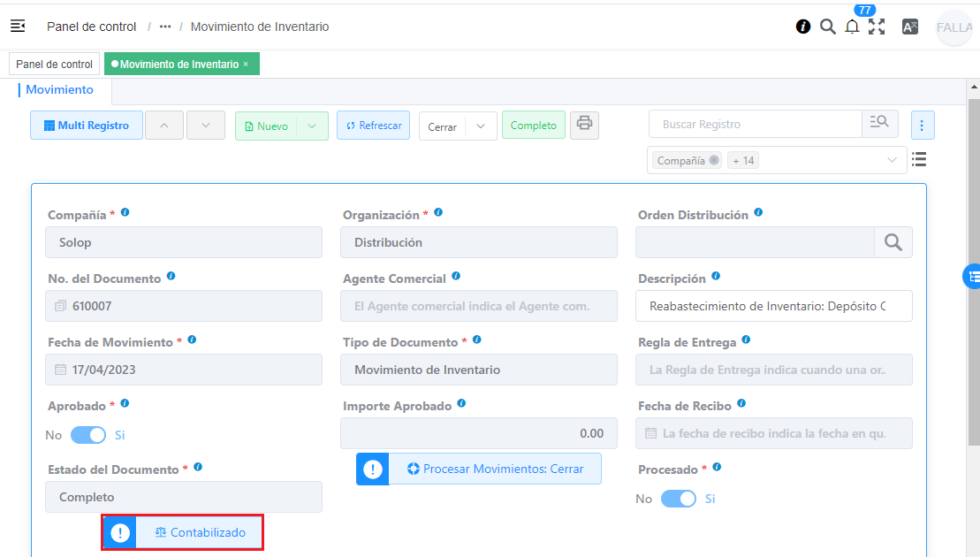Screen dimensions: 980x557
Task: Open Movimiento de Inventario breadcrumb
Action: 260,27
